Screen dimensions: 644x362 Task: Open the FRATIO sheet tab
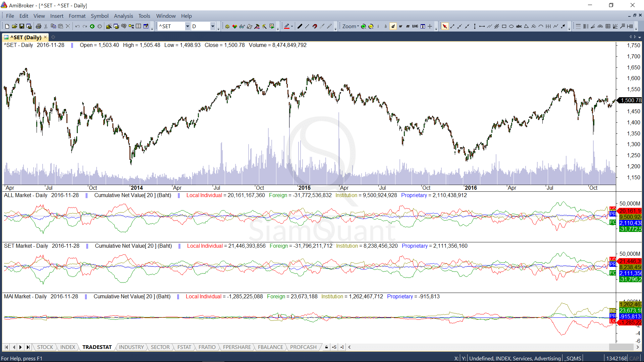point(207,347)
